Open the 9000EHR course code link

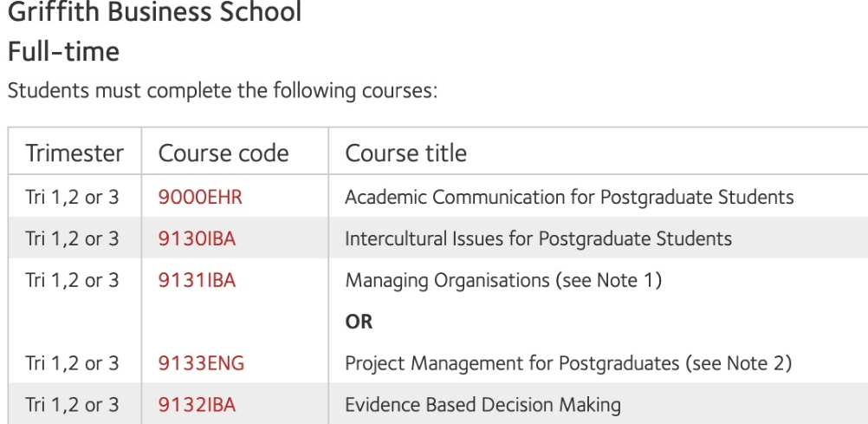200,197
